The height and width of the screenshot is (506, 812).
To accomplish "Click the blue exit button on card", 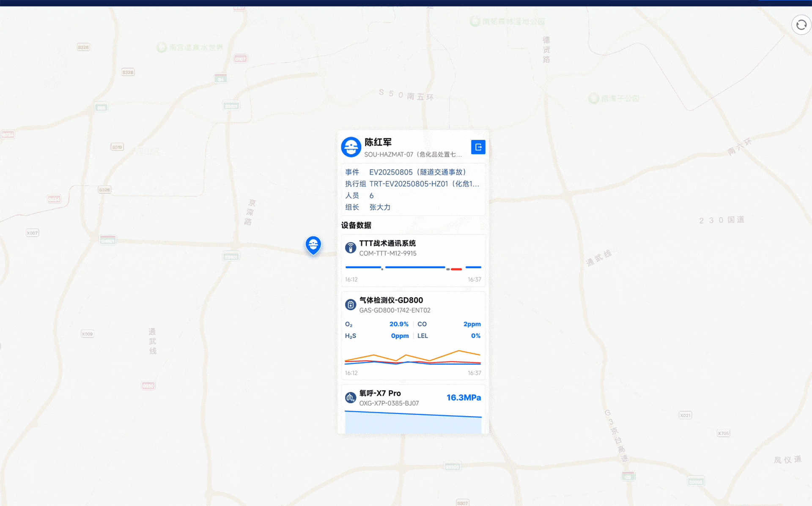I will 478,147.
